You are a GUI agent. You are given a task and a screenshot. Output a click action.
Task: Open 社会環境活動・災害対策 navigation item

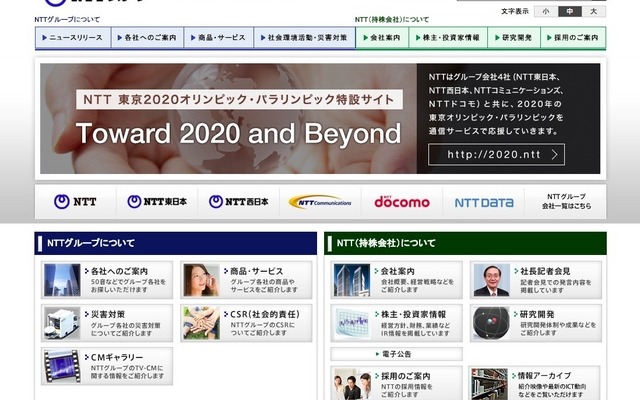click(304, 38)
